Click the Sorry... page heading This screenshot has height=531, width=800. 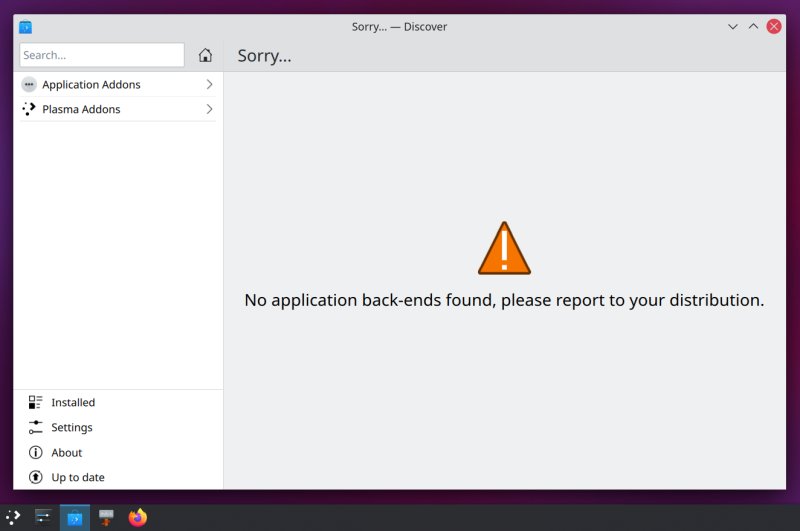(264, 56)
